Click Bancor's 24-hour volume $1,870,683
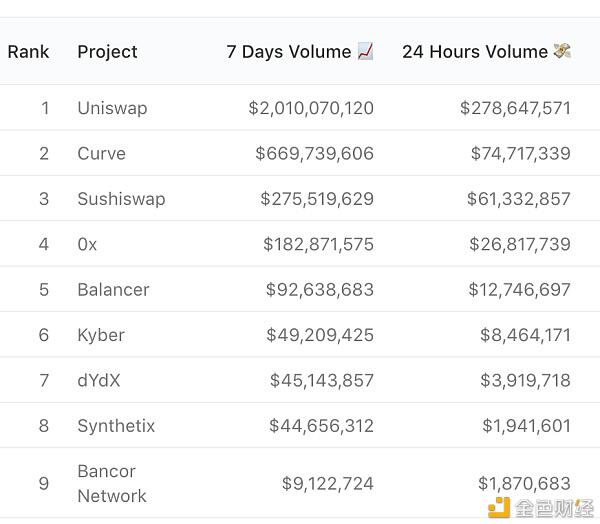This screenshot has height=524, width=600. click(524, 483)
